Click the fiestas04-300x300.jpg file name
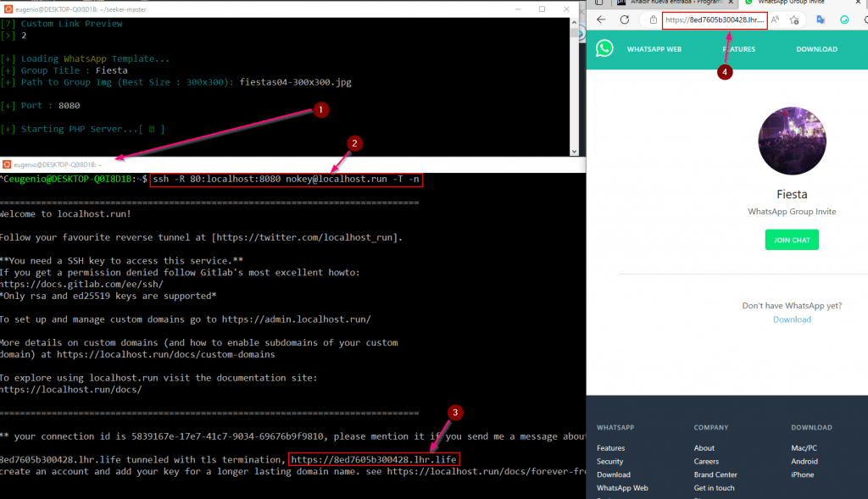868x499 pixels. click(x=295, y=82)
